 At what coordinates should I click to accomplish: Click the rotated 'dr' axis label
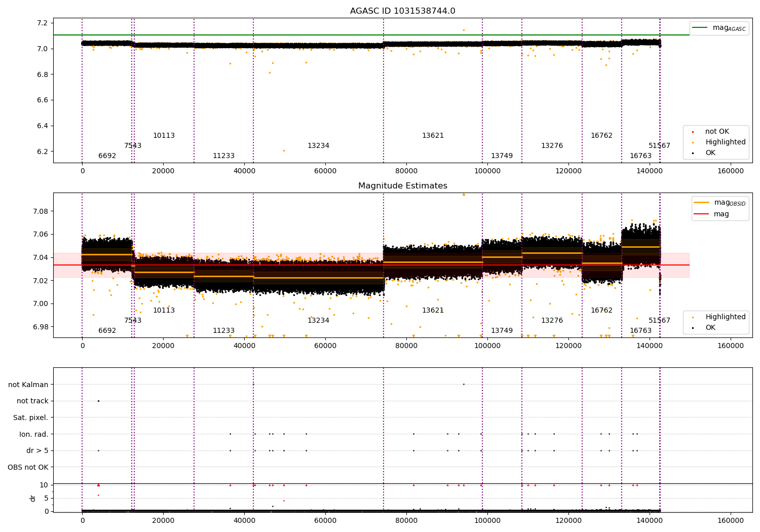click(x=33, y=498)
